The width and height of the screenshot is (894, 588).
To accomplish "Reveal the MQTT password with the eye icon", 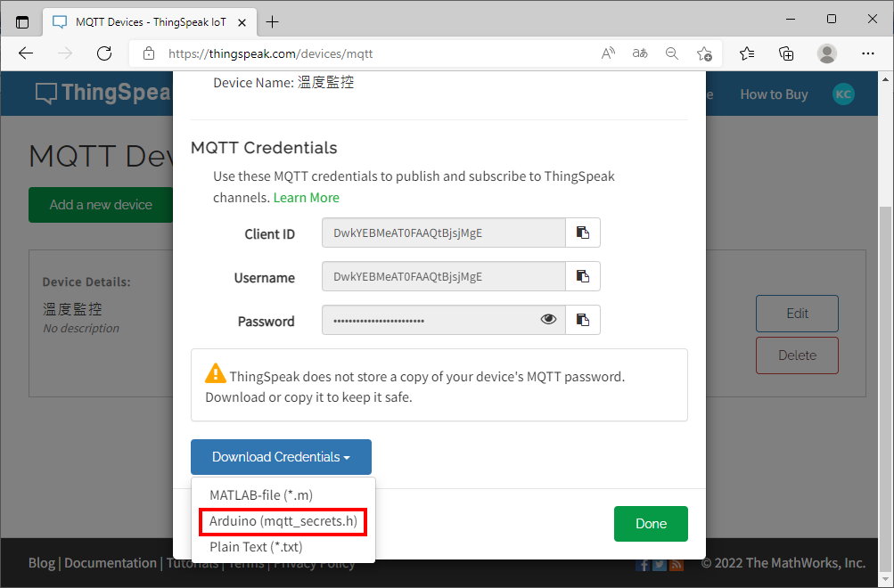I will pyautogui.click(x=548, y=319).
